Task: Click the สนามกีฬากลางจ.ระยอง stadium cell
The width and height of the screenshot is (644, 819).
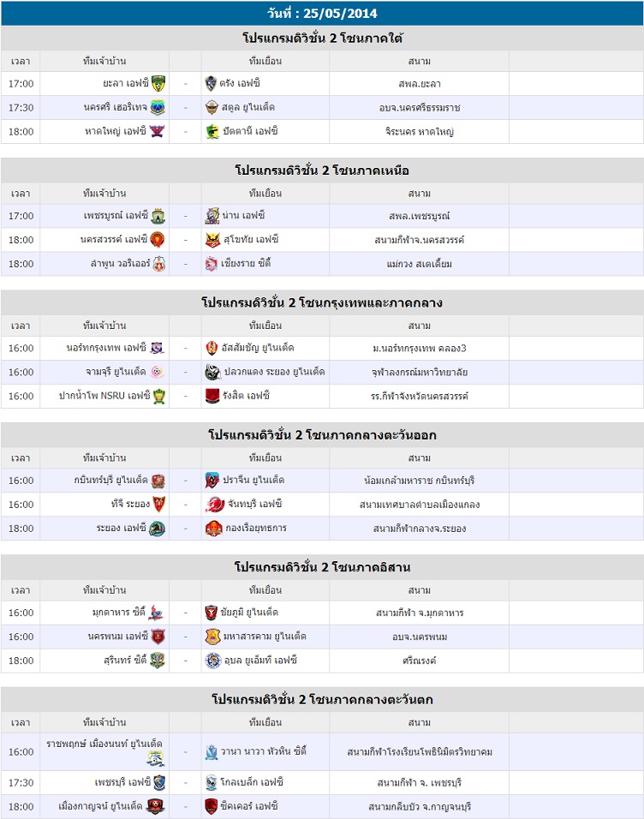Action: 419,529
